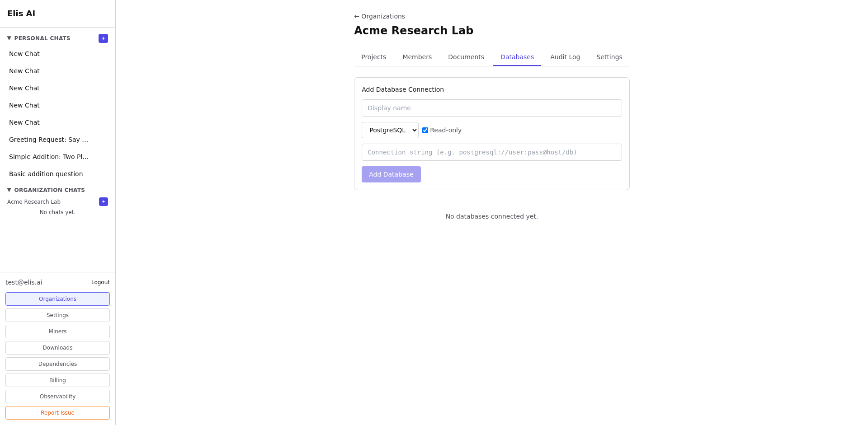868x425 pixels.
Task: Open the PostgreSQL database type dropdown
Action: [x=390, y=130]
